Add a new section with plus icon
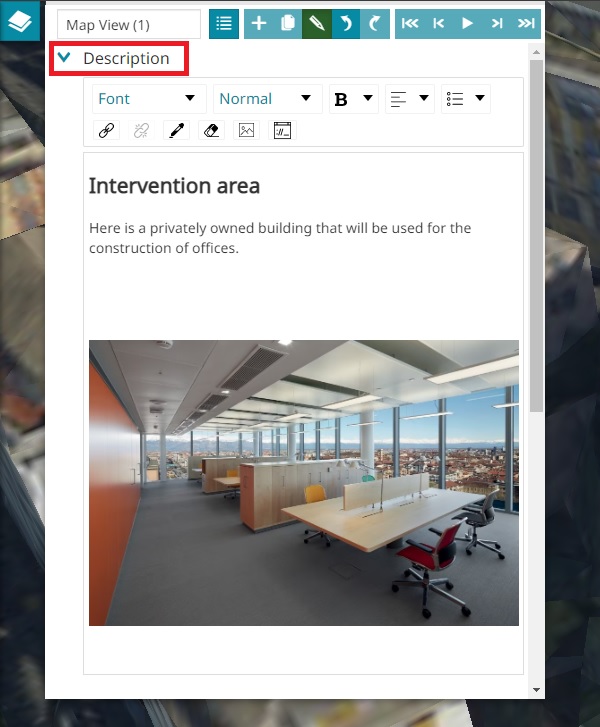Viewport: 600px width, 727px height. point(259,24)
